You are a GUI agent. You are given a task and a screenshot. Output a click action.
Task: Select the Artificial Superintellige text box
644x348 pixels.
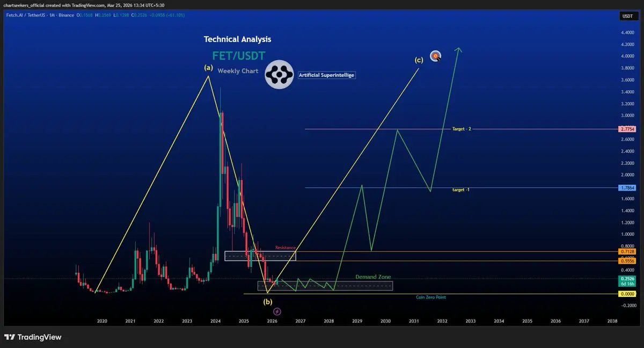pos(326,75)
